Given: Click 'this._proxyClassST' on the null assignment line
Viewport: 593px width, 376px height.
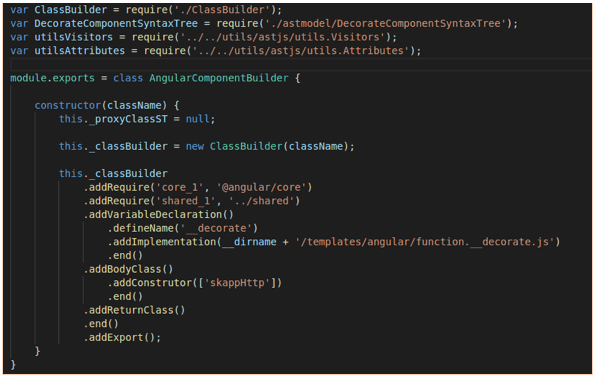Looking at the screenshot, I should click(113, 119).
